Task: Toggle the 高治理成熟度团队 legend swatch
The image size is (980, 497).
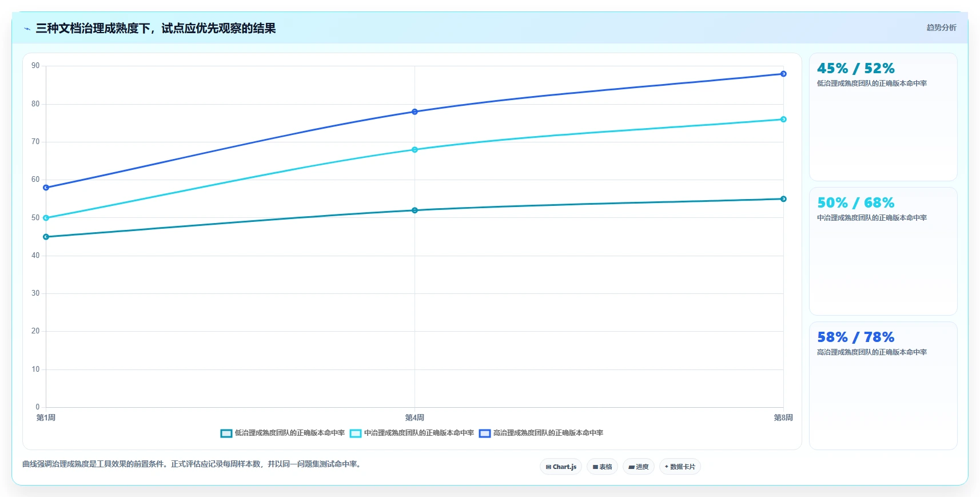Action: click(485, 434)
